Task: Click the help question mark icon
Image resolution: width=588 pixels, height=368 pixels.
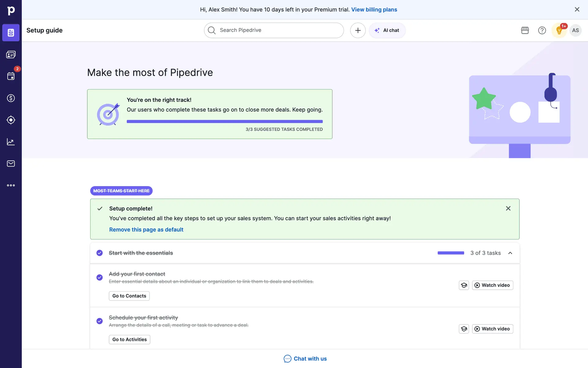Action: pos(542,30)
